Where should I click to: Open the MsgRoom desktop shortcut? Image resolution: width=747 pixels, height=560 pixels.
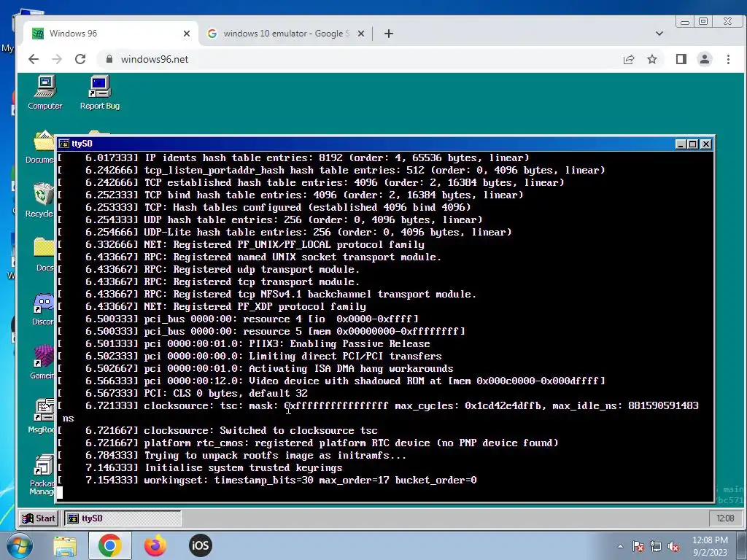coord(42,416)
